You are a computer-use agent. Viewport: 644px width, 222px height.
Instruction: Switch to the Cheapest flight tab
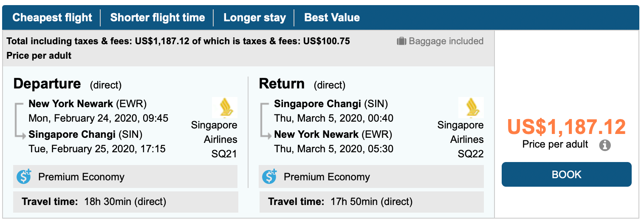[52, 17]
